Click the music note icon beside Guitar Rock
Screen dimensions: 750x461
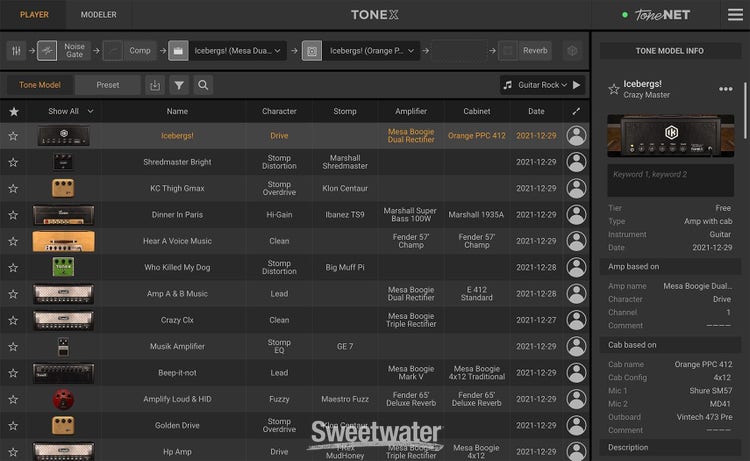[508, 85]
